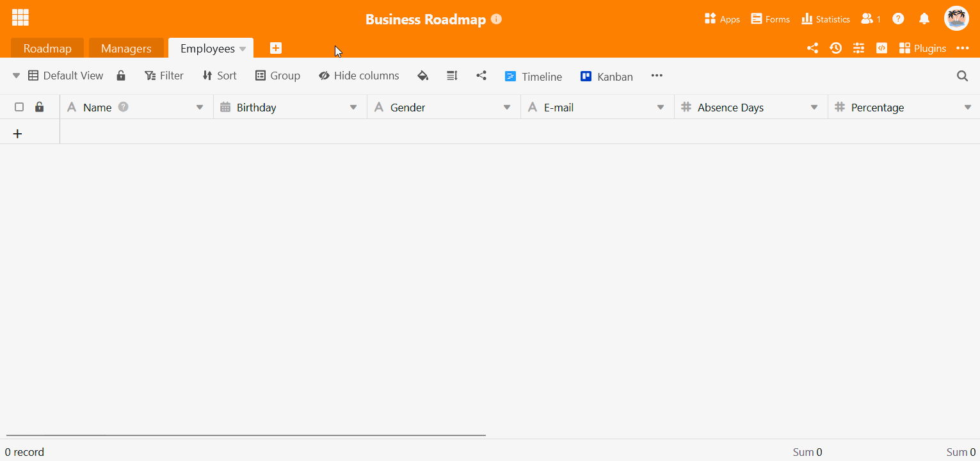Switch to the Roadmap tab
980x461 pixels.
(x=47, y=49)
